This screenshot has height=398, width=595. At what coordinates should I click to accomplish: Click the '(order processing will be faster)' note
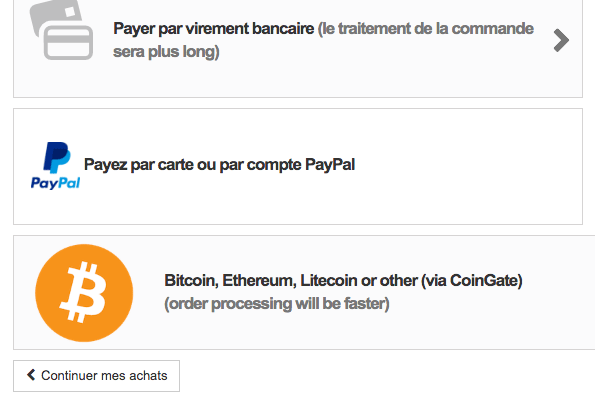tap(277, 304)
